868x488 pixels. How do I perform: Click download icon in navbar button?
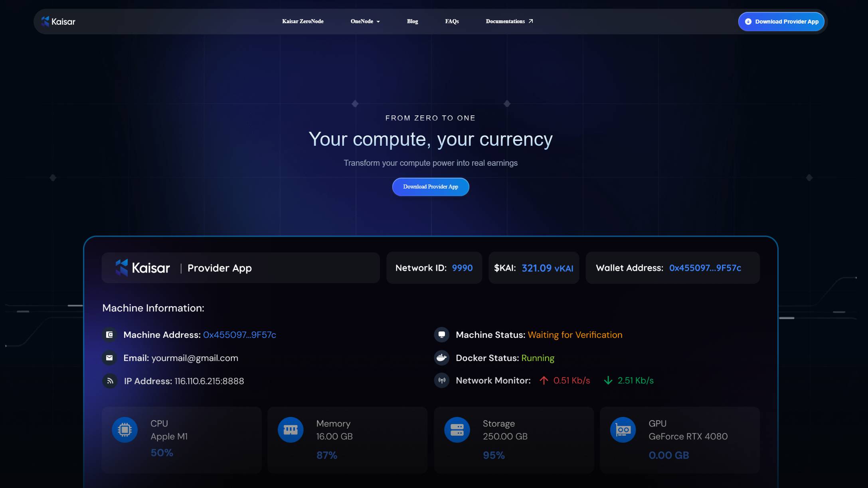point(748,22)
